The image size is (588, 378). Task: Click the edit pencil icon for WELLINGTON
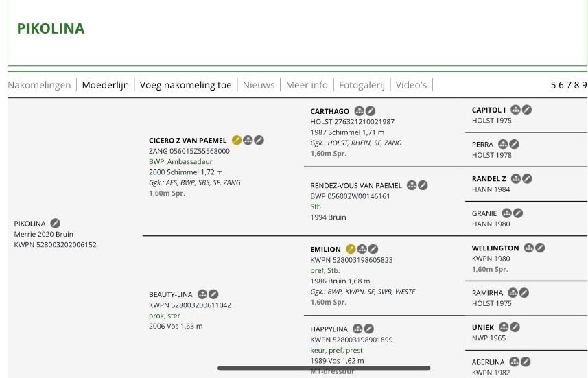click(540, 248)
